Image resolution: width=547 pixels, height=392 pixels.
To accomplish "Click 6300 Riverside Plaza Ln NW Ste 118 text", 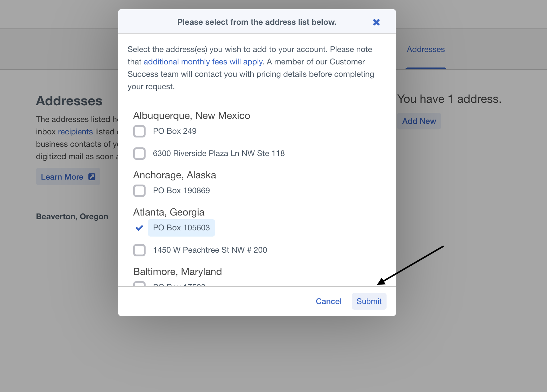I will (219, 153).
